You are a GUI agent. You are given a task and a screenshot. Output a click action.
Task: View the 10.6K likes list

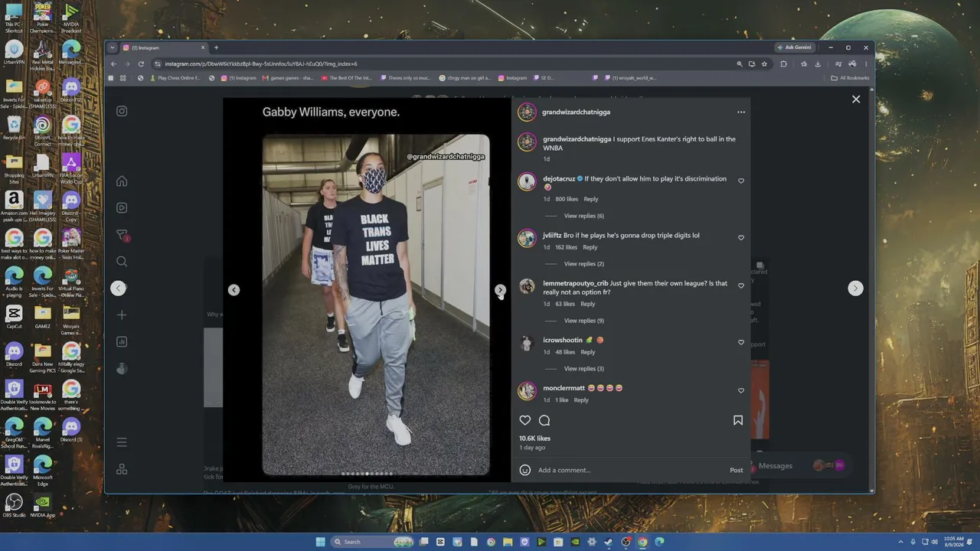[534, 439]
